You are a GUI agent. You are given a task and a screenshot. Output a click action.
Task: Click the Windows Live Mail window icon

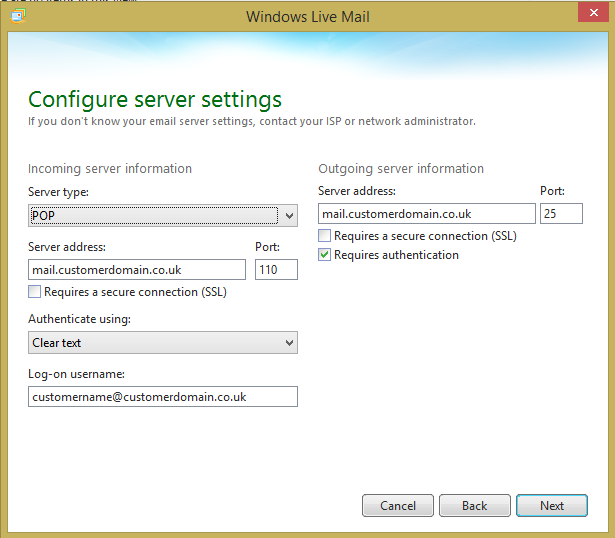coord(19,16)
